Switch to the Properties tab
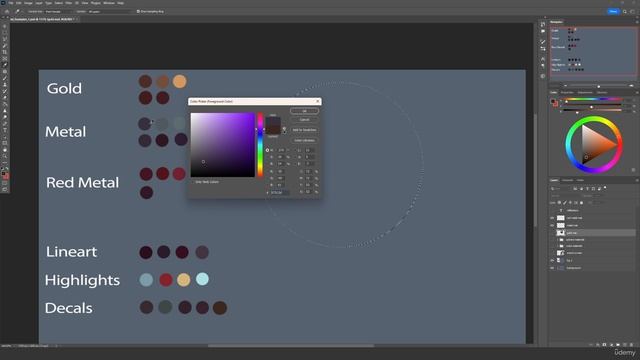 pos(567,93)
